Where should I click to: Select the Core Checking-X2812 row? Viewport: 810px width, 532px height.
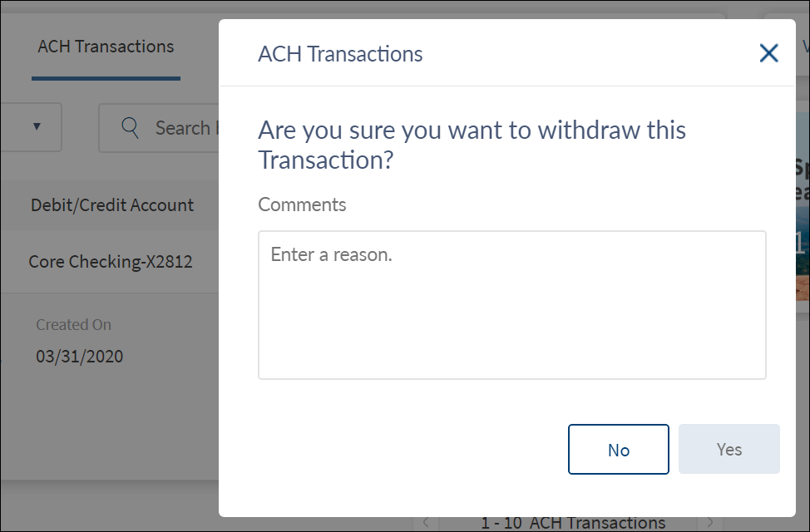coord(111,262)
